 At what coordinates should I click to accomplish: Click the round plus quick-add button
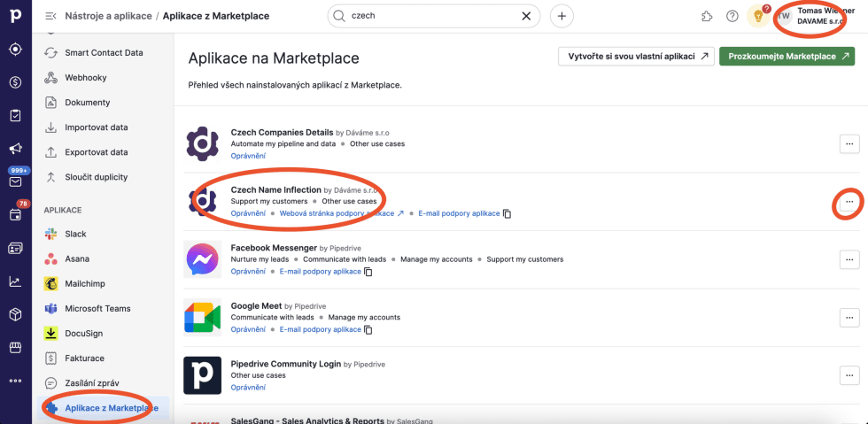tap(562, 16)
